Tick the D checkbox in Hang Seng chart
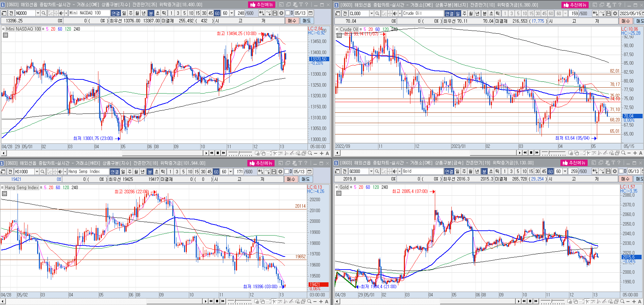644x305 pixels. (287, 171)
